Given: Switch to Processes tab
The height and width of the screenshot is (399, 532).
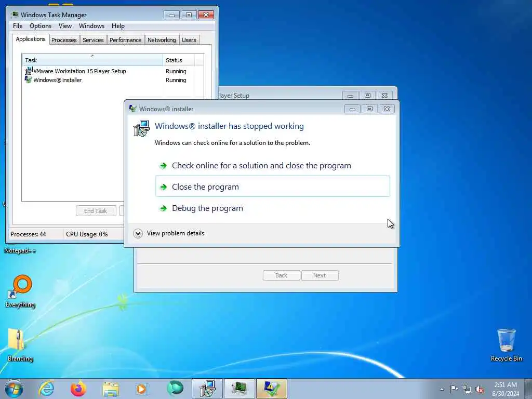Looking at the screenshot, I should coord(64,40).
